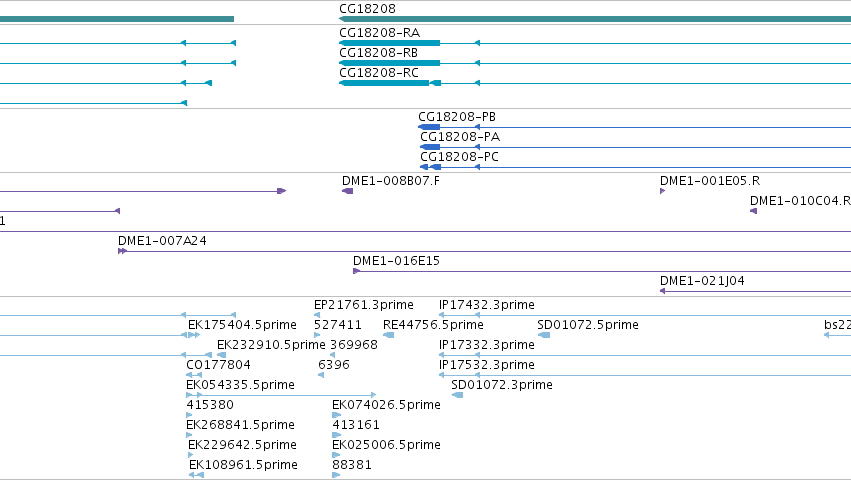Click EK175404.5prime EST label

242,325
